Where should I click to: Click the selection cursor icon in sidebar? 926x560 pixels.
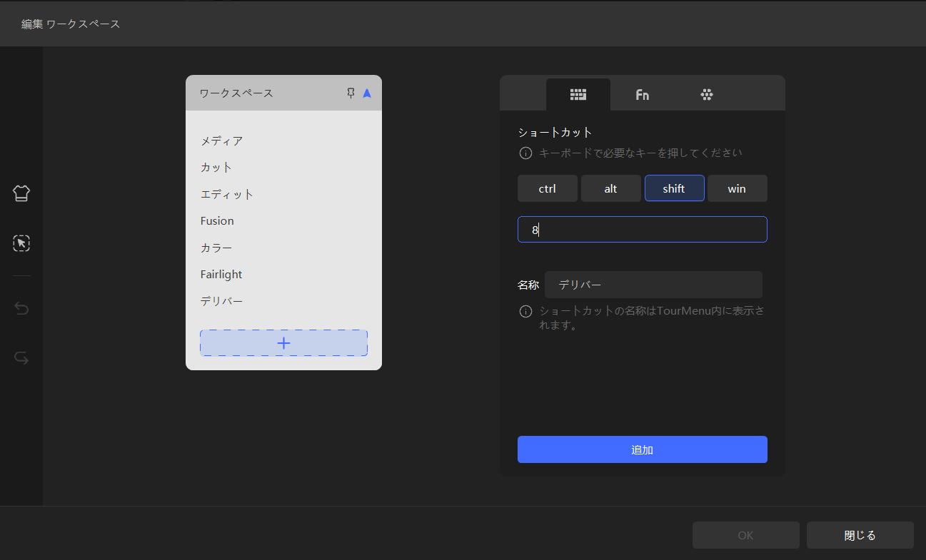tap(21, 243)
